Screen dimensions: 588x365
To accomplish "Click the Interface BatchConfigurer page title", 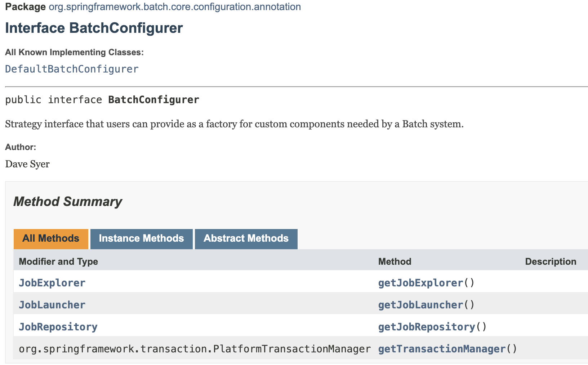I will pos(94,28).
